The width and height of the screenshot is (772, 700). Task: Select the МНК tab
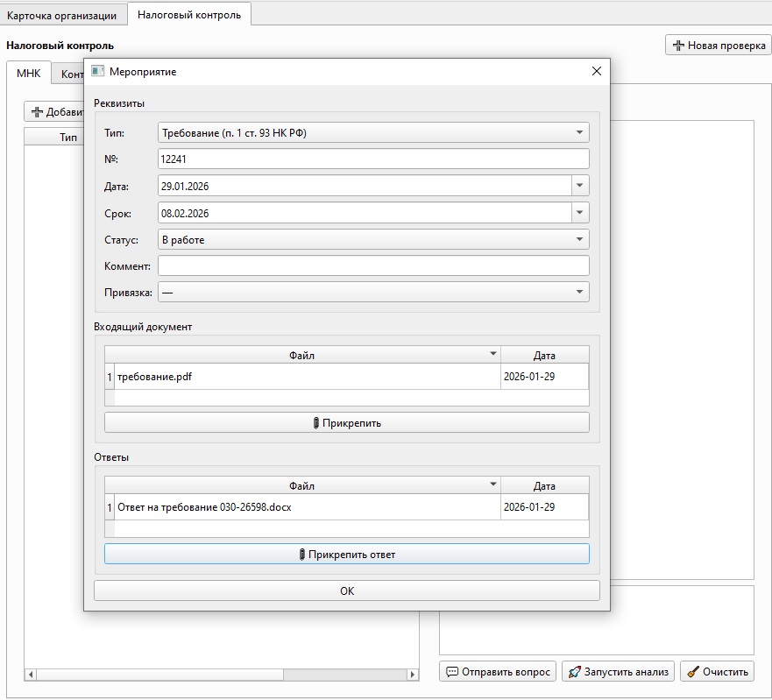28,74
